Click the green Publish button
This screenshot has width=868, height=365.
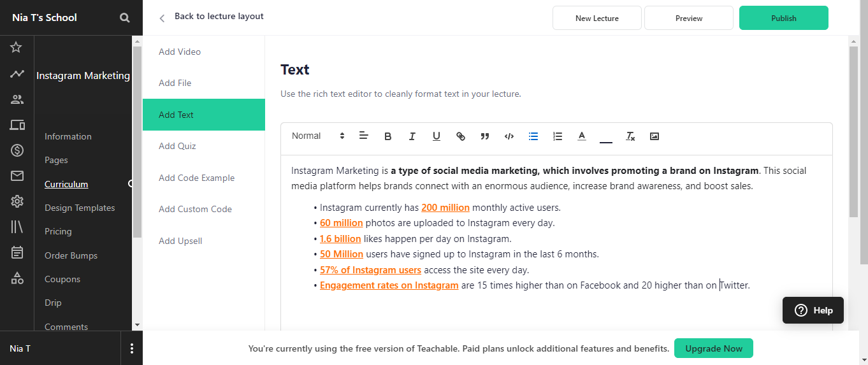[783, 18]
